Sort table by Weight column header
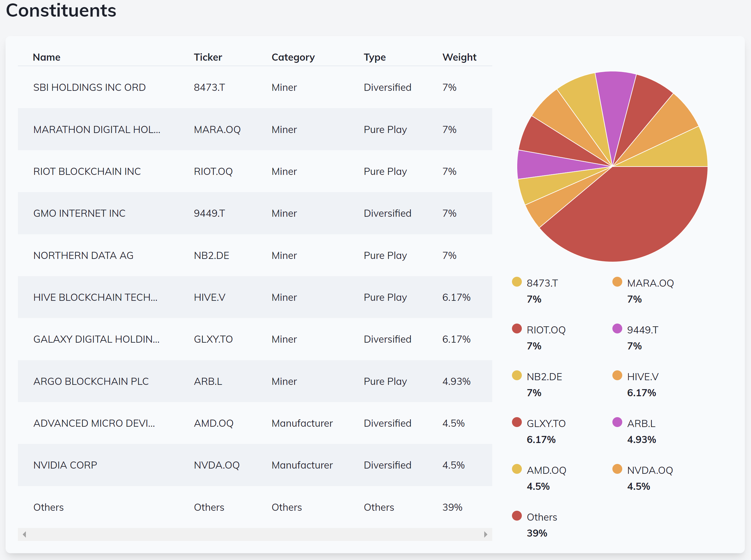Viewport: 751px width, 560px height. coord(459,57)
